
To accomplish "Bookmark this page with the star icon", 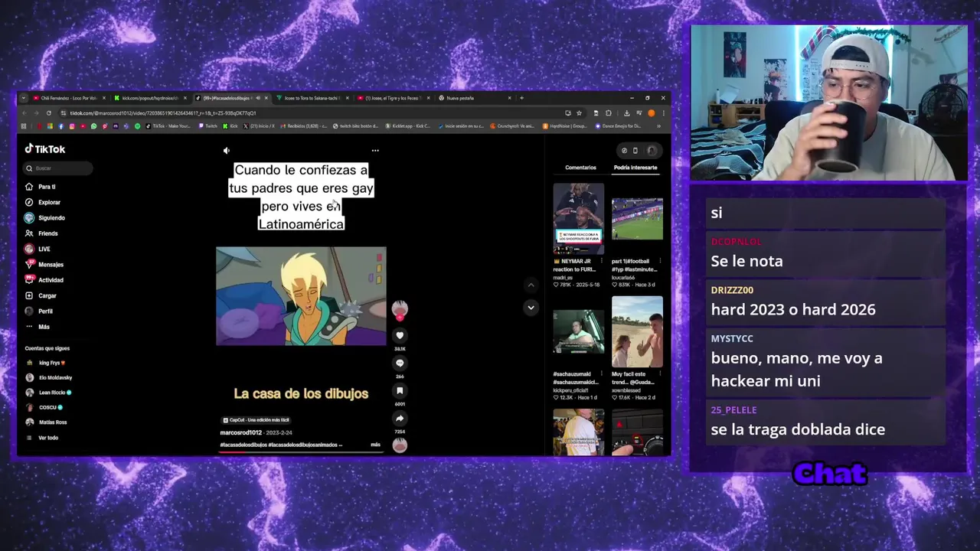I will (x=579, y=113).
